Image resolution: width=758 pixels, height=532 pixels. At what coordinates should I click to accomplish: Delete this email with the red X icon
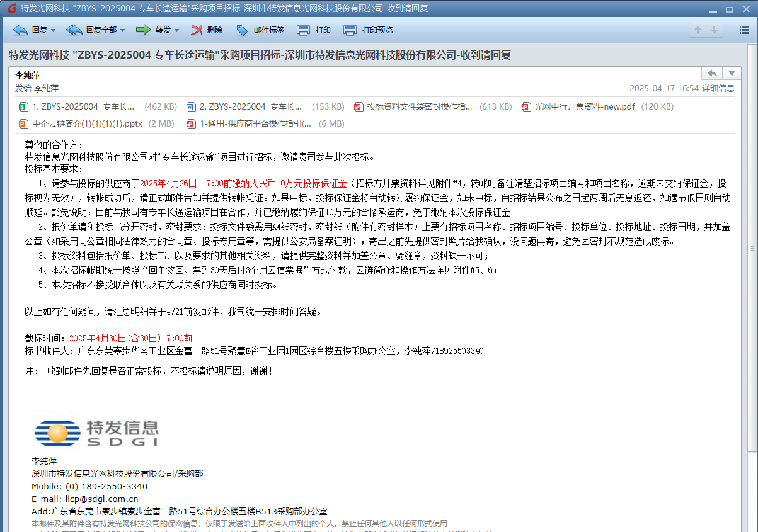tap(197, 30)
